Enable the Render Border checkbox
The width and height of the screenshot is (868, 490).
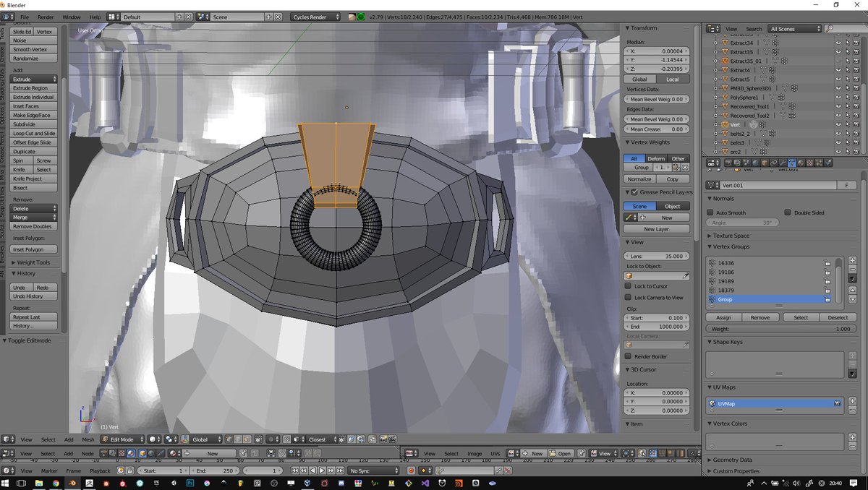click(x=628, y=356)
